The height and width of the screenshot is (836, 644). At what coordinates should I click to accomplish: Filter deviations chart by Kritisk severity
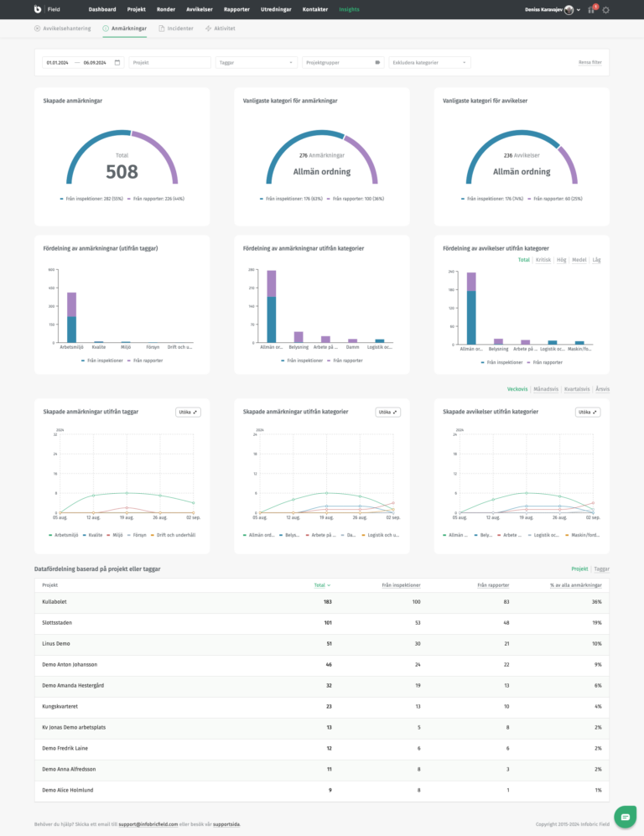tap(544, 260)
